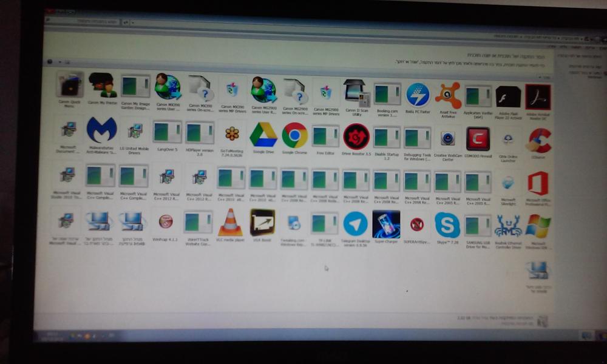Select the Canon Quick Menu program icon
Viewport: 607px width, 364px height.
70,85
